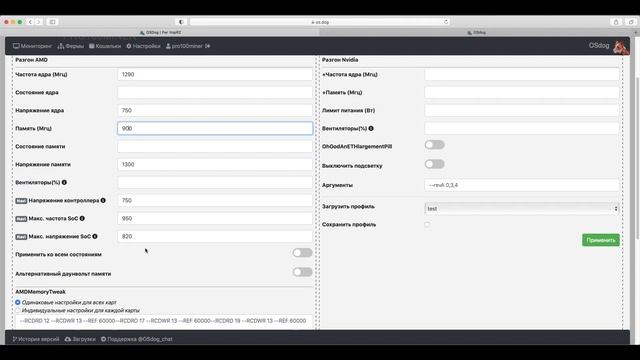Click the Safari forward arrow
Image resolution: width=640 pixels, height=360 pixels.
pos(38,22)
